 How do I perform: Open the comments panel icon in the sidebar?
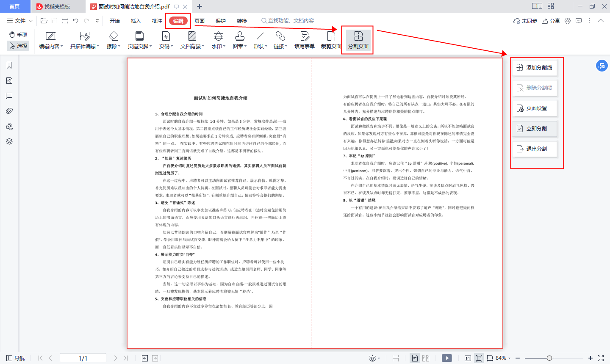click(x=9, y=96)
